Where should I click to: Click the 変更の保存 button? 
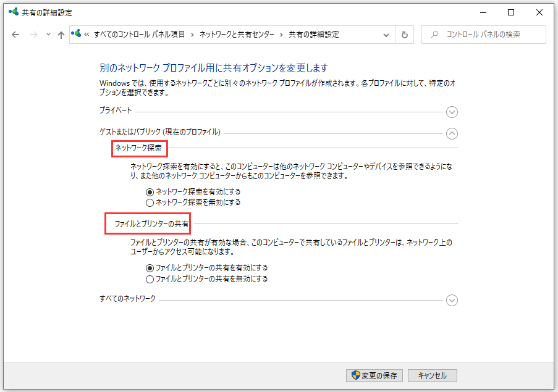(373, 375)
